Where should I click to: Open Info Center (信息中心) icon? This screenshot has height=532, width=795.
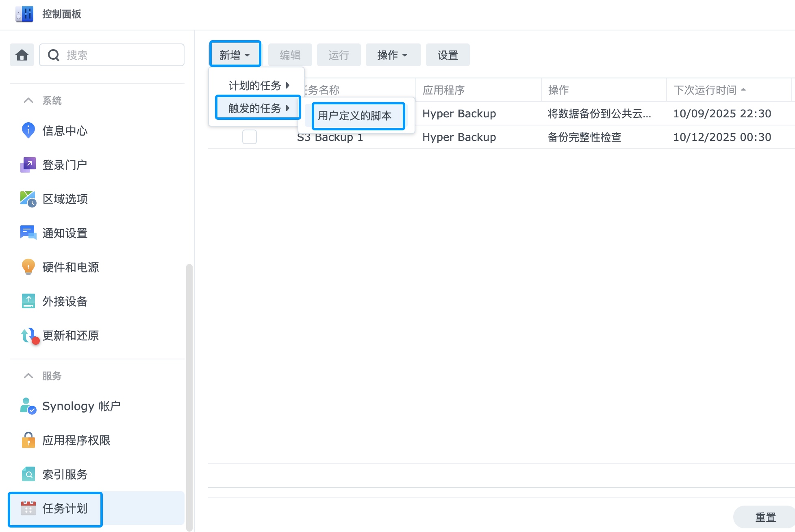tap(28, 130)
